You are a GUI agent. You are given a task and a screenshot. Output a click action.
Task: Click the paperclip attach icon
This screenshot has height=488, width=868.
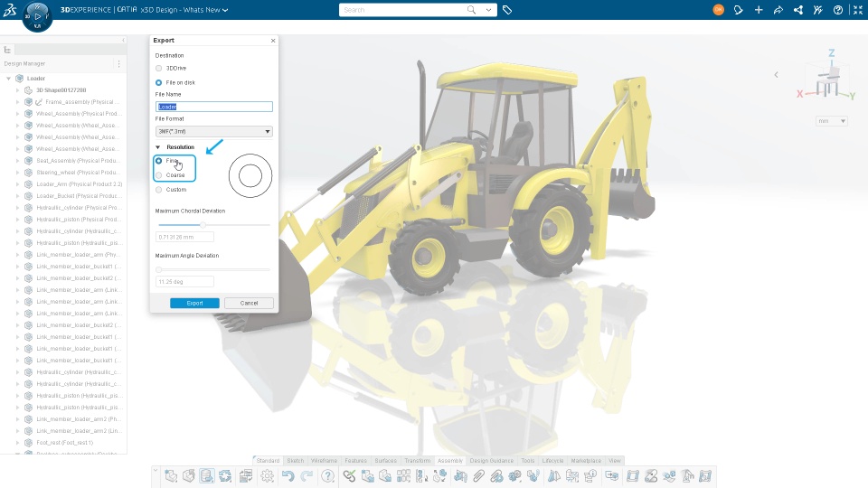(479, 476)
